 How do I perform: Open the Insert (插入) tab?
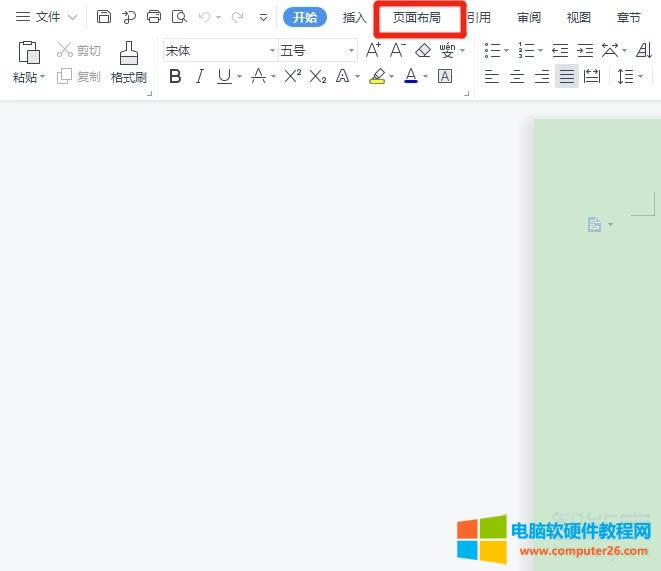355,17
